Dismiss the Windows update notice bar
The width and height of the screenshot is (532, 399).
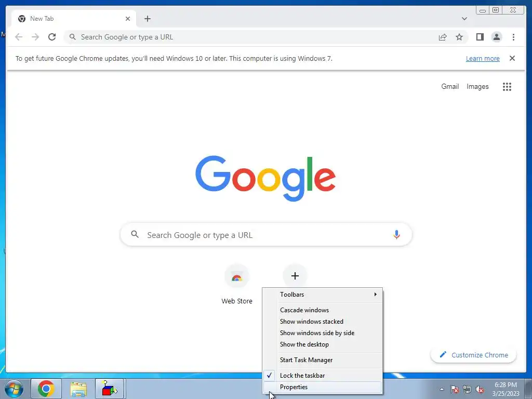point(512,58)
